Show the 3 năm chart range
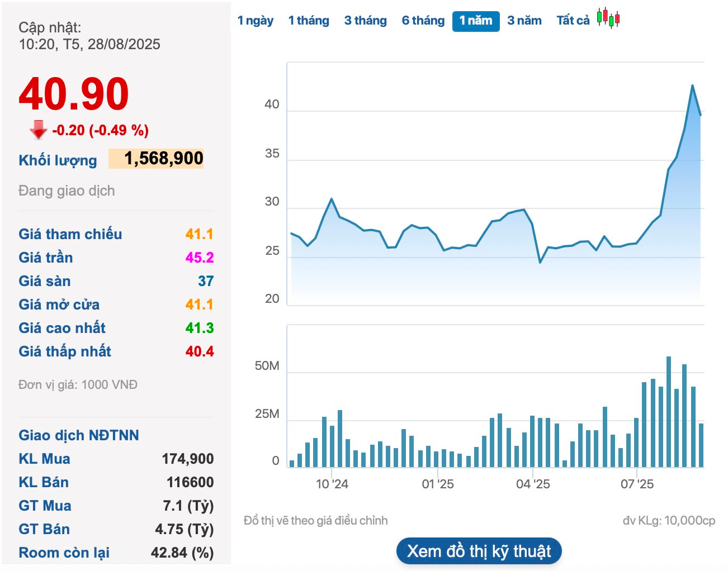This screenshot has height=571, width=728. 524,21
